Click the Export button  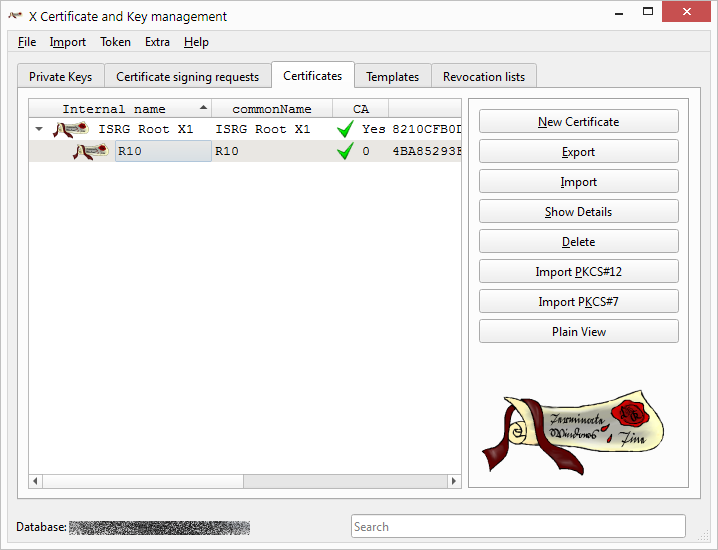coord(579,152)
